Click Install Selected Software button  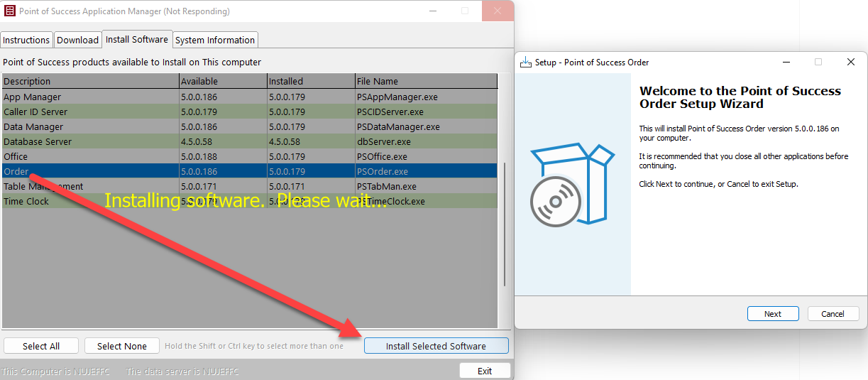(x=436, y=346)
